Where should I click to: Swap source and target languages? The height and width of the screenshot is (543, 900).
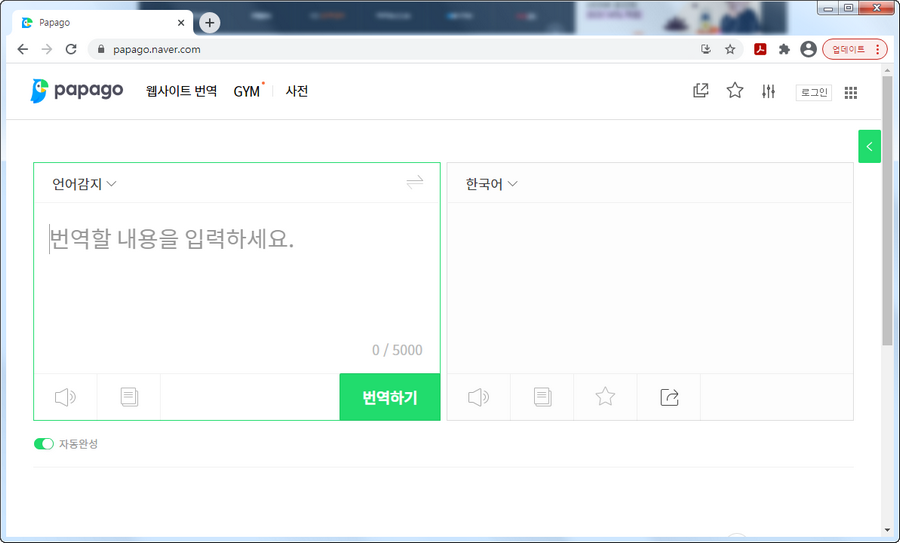(414, 183)
